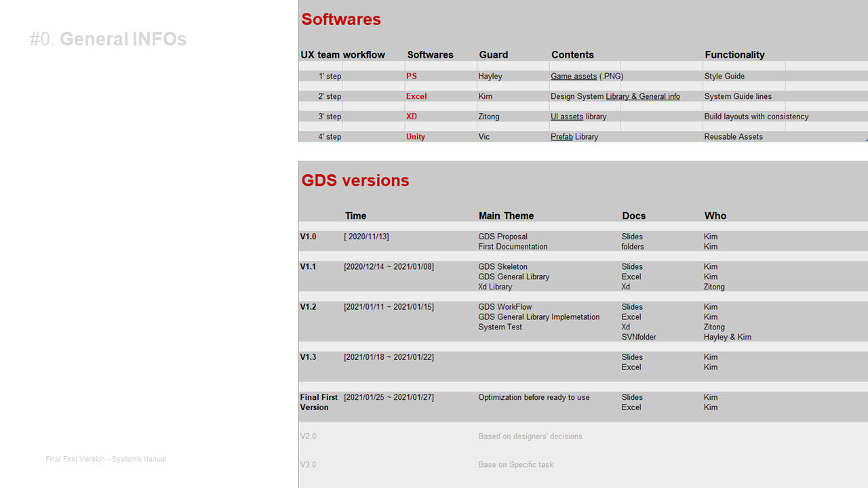The width and height of the screenshot is (868, 488).
Task: Select "Build layouts with consistency" text
Action: tap(756, 117)
